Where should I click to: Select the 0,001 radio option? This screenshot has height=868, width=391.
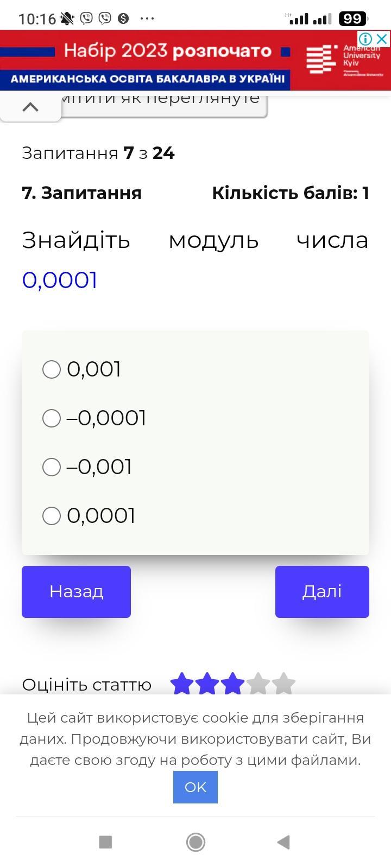(52, 369)
